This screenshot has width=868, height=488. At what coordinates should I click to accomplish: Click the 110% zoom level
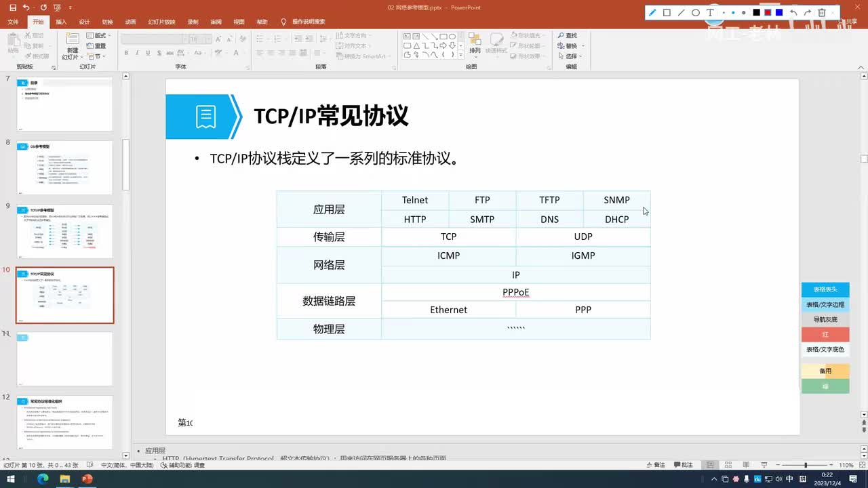[846, 465]
